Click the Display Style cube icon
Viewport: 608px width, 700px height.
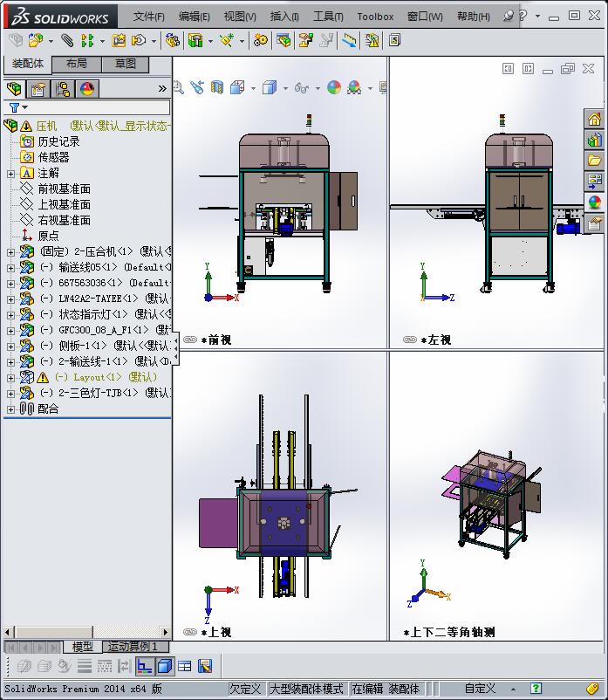click(270, 87)
